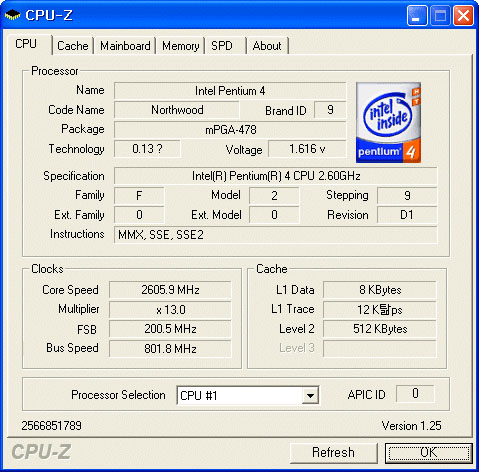Click the Level 2 value 512 KBytes

(x=380, y=329)
